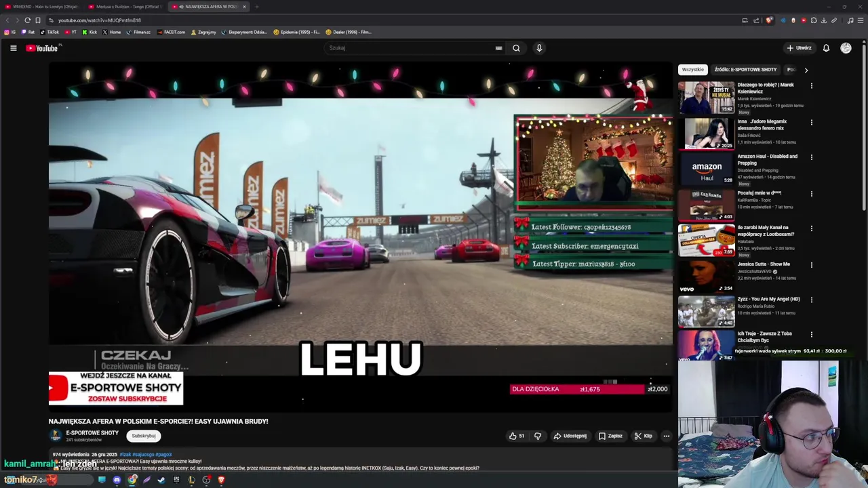Close the NAJWIĘKSZA AFERA browser tab
The width and height of the screenshot is (868, 488).
pos(244,7)
